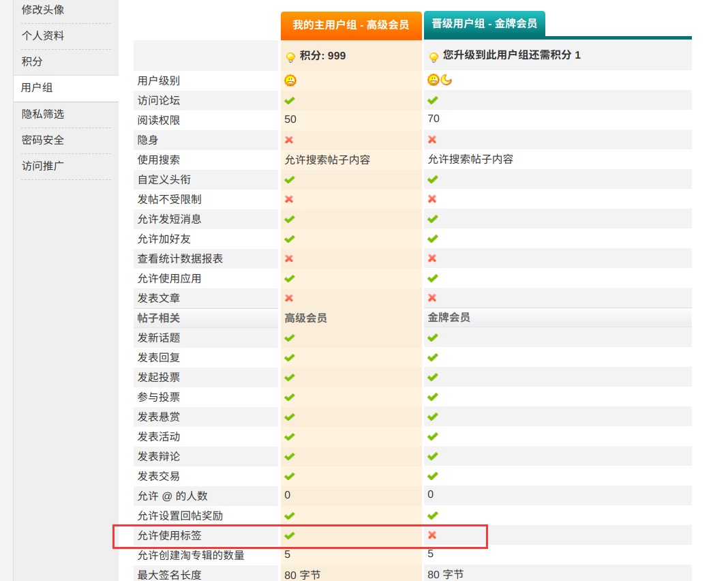The image size is (728, 581).
Task: Click the smiley level icon for 高级会员
Action: tap(290, 81)
